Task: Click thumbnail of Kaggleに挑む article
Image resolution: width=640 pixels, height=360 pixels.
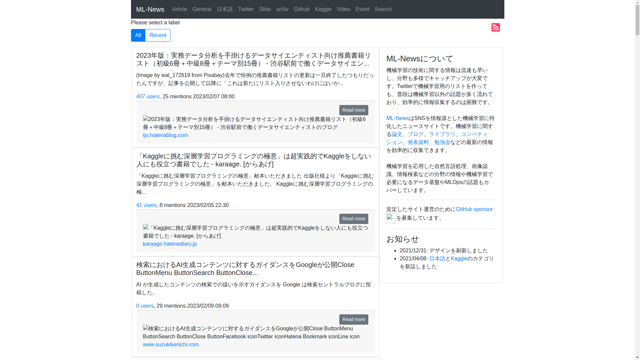Action: tap(255, 232)
